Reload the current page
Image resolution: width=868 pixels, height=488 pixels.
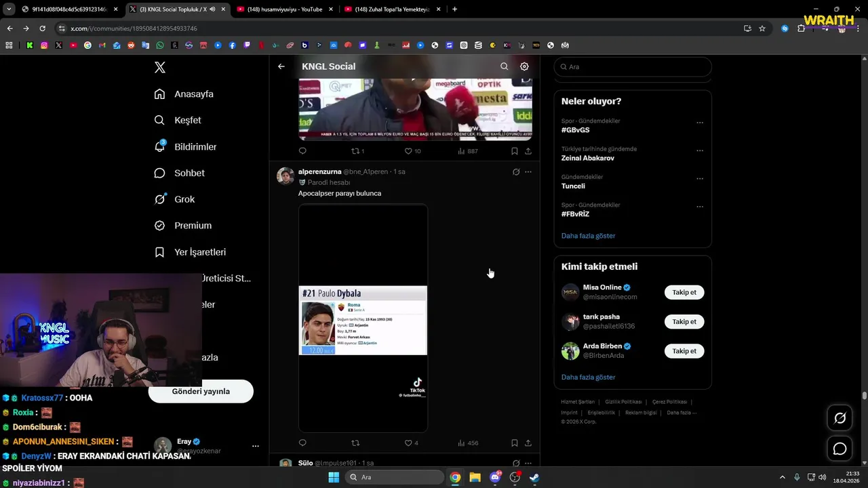point(42,28)
